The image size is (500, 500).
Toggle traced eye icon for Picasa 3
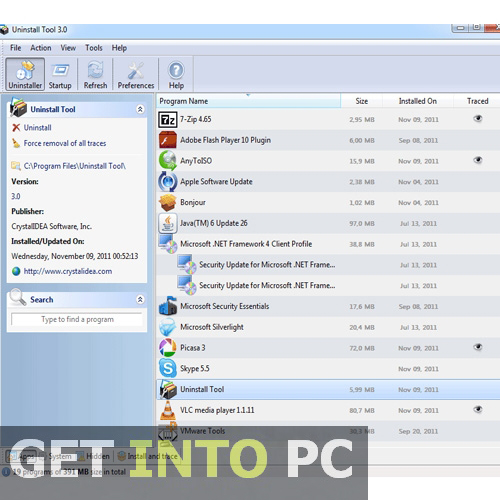pyautogui.click(x=478, y=347)
